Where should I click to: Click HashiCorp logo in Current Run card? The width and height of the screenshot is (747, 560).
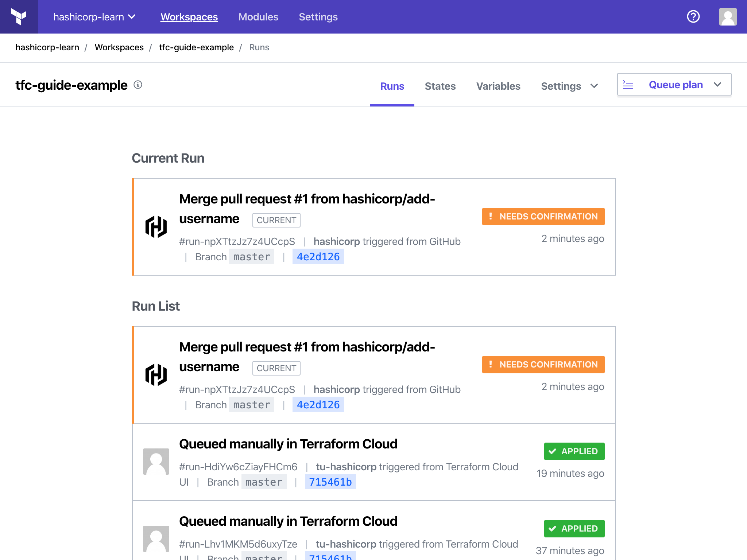156,227
